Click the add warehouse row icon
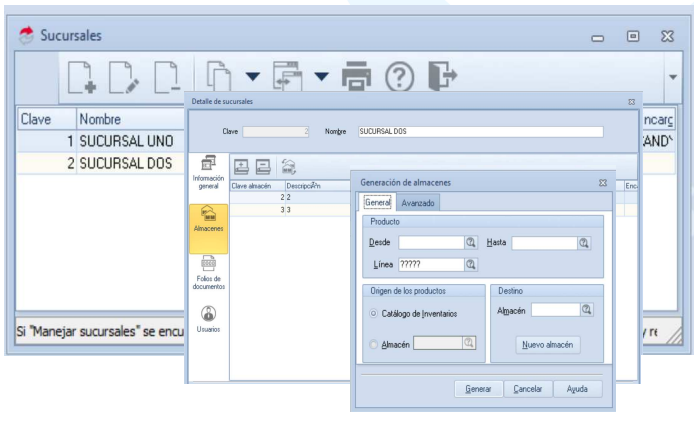 point(241,166)
